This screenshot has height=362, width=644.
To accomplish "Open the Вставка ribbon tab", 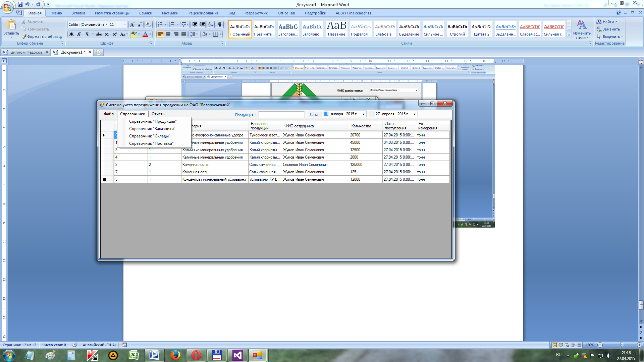I will click(78, 13).
